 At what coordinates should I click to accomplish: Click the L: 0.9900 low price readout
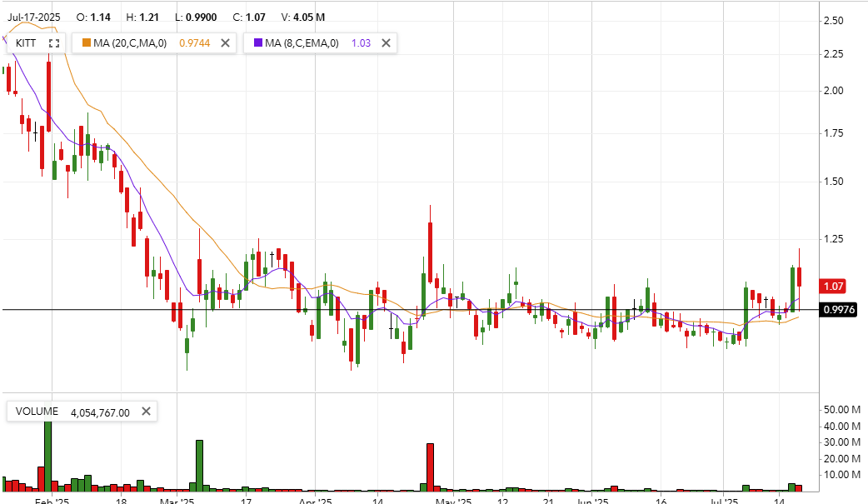pyautogui.click(x=196, y=17)
